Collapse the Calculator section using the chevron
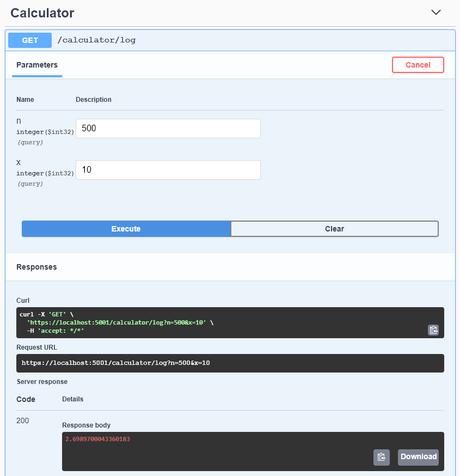 coord(436,13)
